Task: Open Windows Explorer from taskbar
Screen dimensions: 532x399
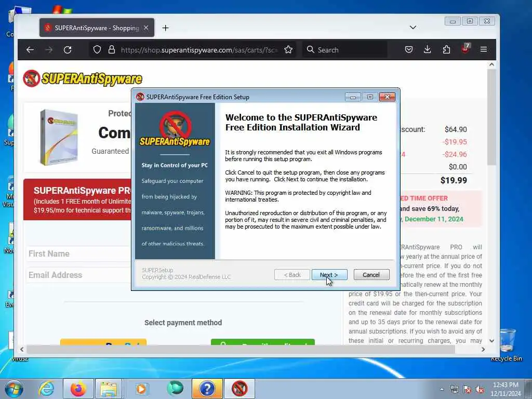Action: pos(108,389)
